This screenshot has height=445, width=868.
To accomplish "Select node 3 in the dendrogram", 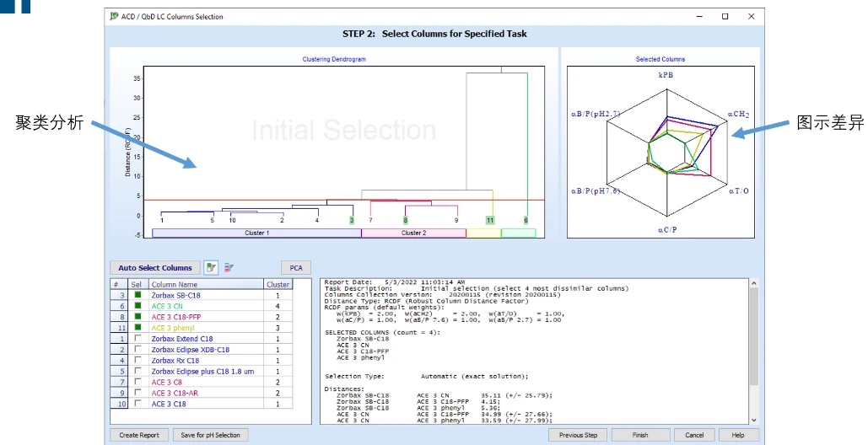I will coord(352,220).
